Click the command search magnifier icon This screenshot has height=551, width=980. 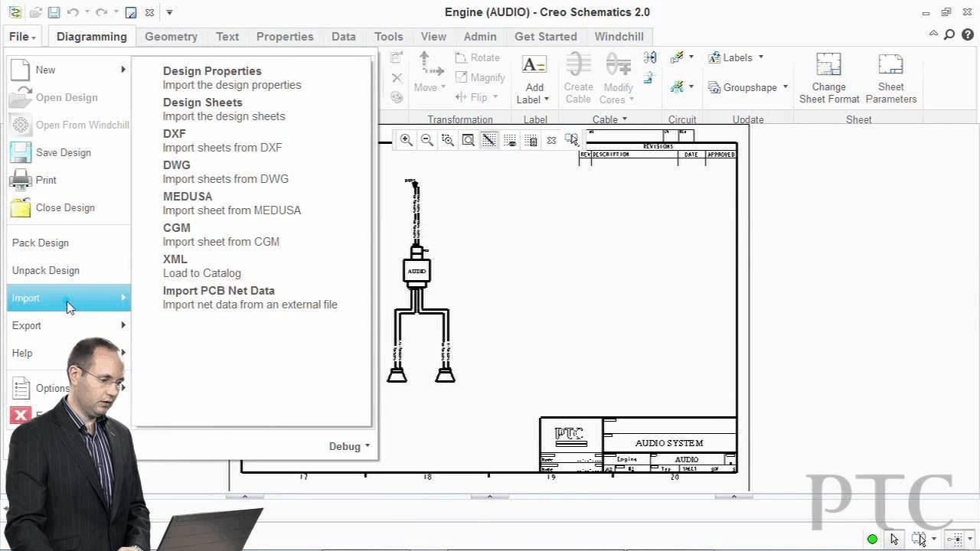tap(949, 34)
